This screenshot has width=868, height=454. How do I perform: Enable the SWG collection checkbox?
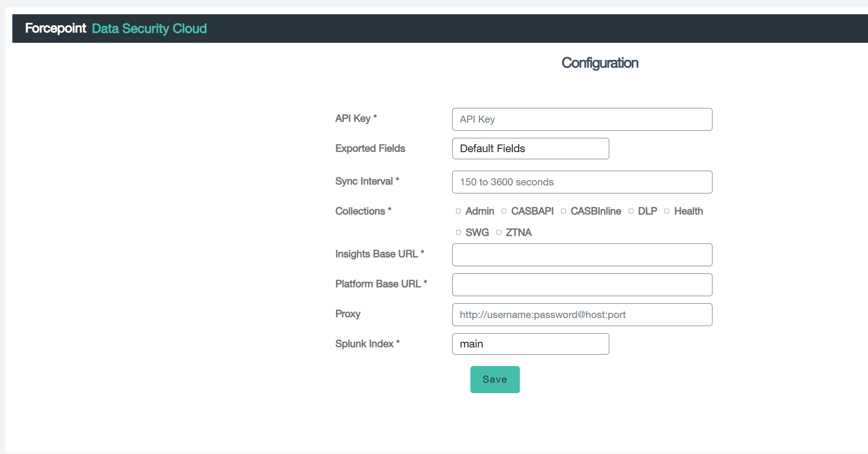(x=458, y=232)
